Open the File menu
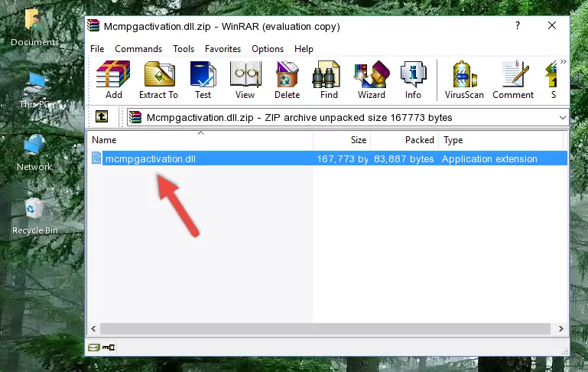 [97, 49]
